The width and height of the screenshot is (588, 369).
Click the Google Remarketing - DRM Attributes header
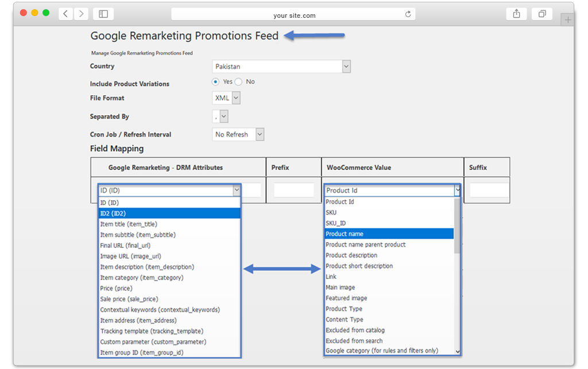pos(165,168)
